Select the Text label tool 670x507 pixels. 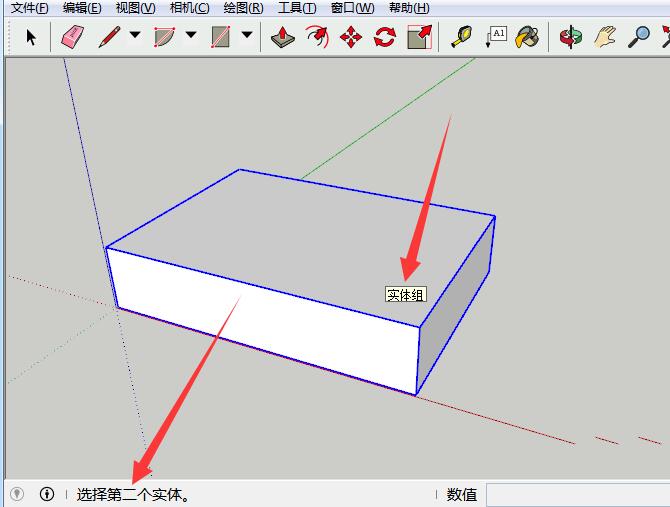tap(496, 37)
